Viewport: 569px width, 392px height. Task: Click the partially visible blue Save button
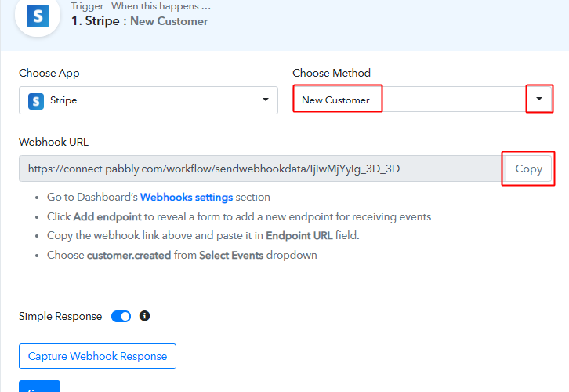click(x=39, y=387)
